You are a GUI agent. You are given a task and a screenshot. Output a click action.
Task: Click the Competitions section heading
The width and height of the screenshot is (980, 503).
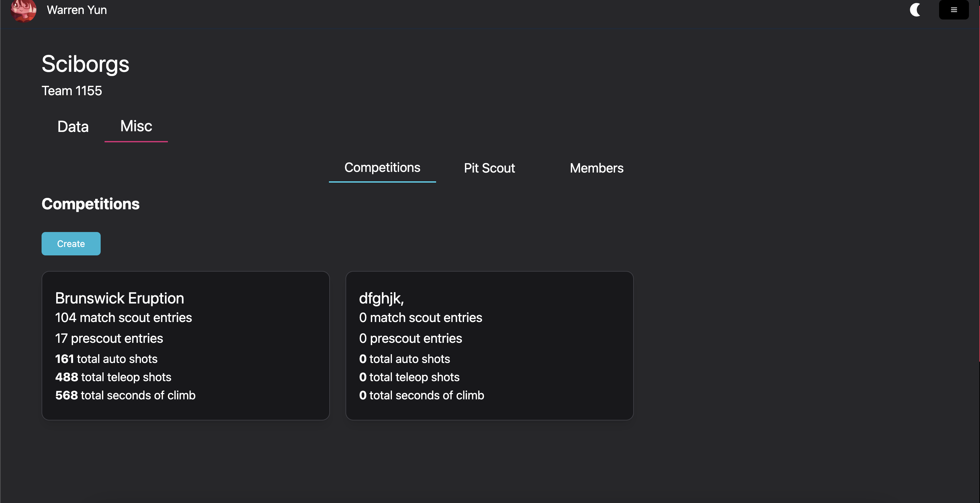click(91, 204)
